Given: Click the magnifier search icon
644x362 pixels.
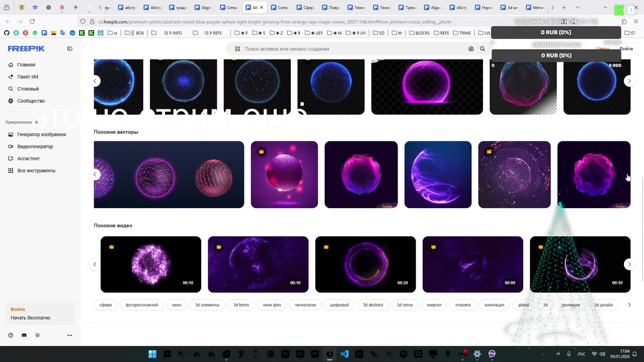Looking at the screenshot, I should click(482, 49).
